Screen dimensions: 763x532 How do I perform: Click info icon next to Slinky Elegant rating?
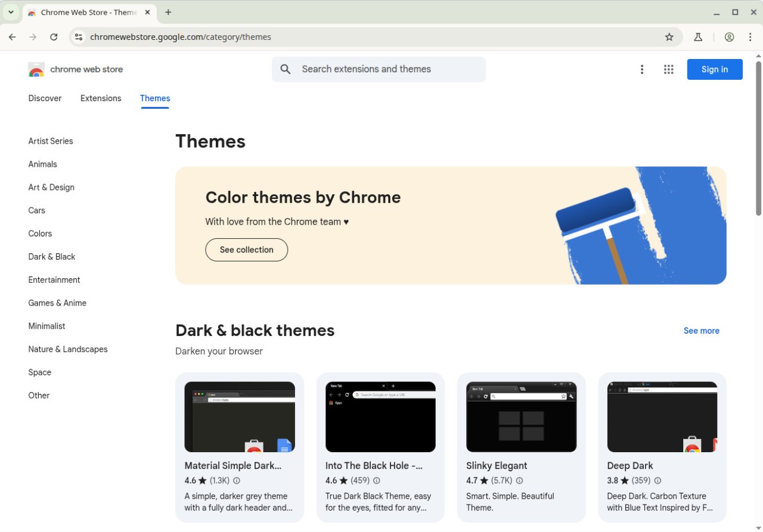(519, 481)
